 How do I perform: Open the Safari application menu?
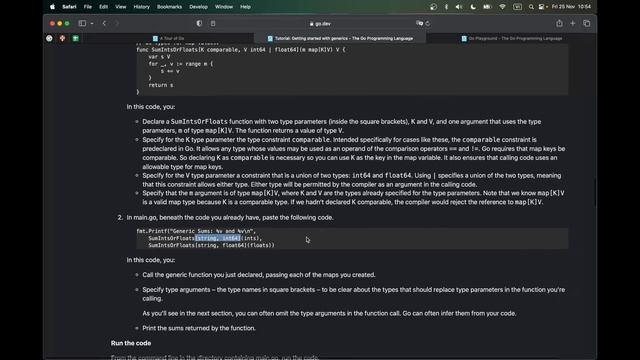click(69, 7)
